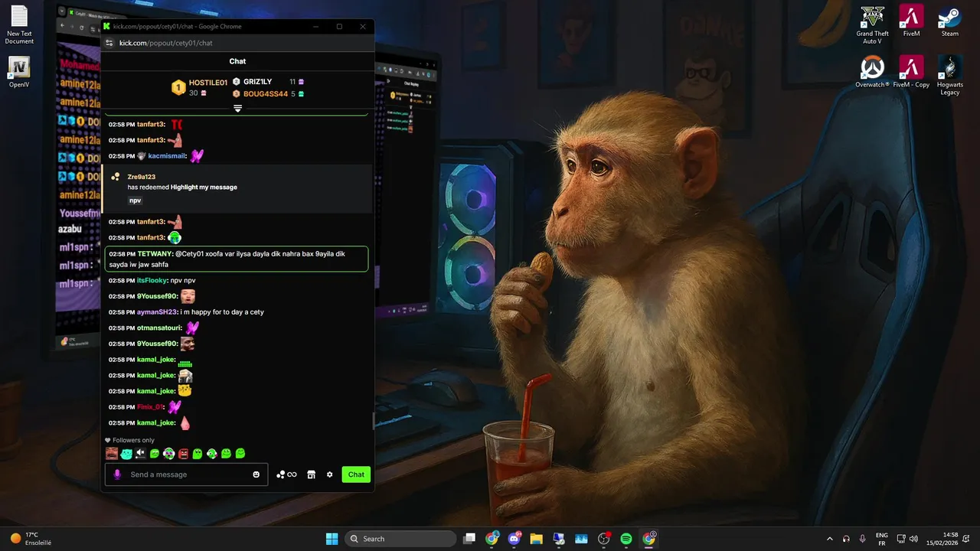
Task: View site information icon in address bar
Action: click(x=109, y=43)
